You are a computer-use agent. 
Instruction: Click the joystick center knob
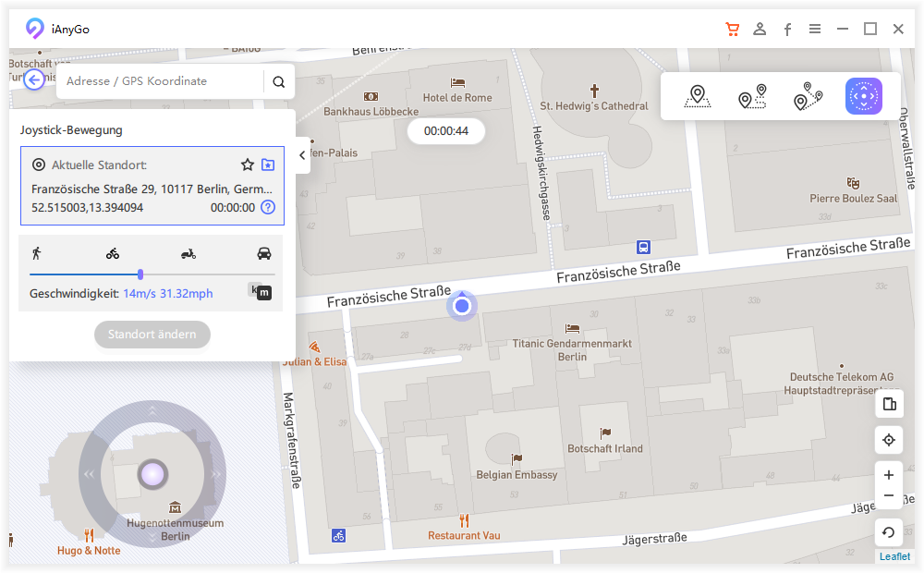tap(152, 474)
